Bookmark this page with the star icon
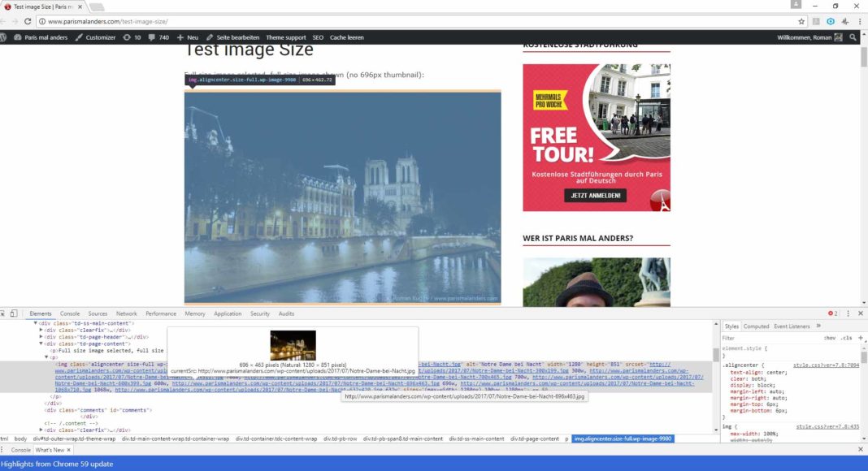Image resolution: width=868 pixels, height=471 pixels. [x=801, y=21]
